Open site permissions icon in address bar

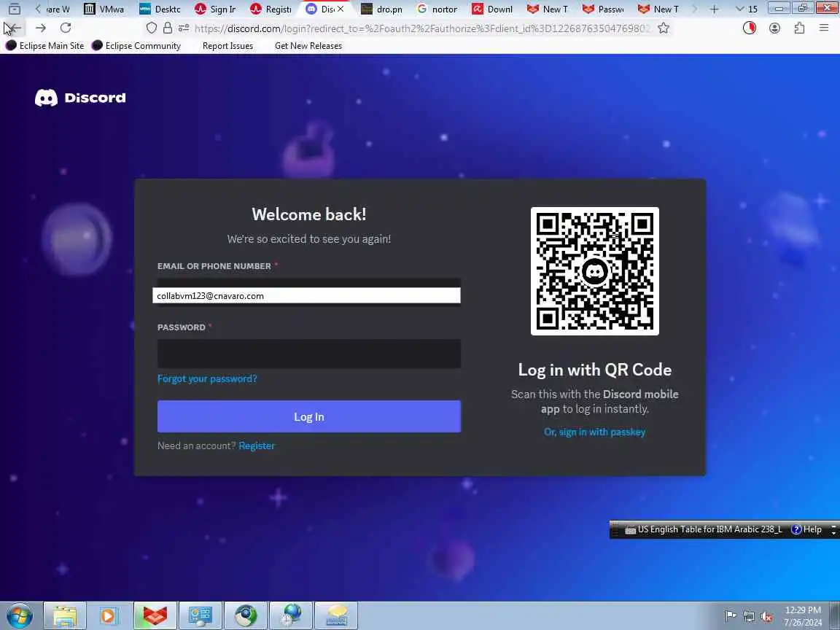pyautogui.click(x=184, y=28)
